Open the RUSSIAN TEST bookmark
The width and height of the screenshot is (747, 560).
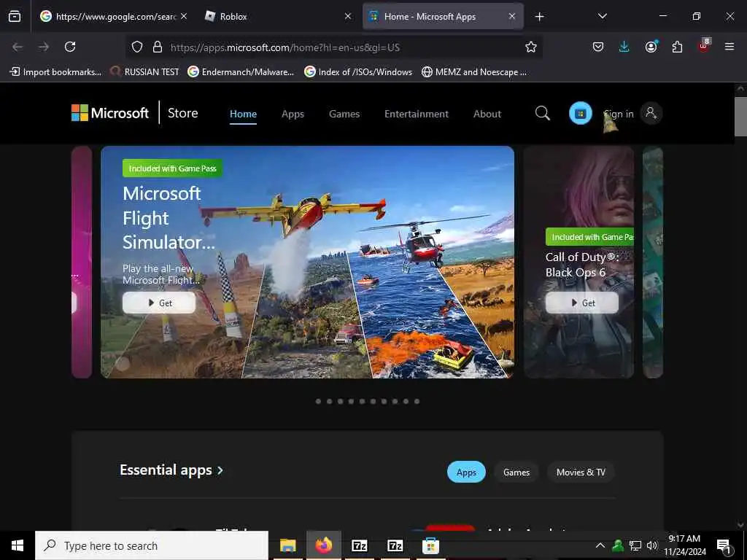pos(145,72)
